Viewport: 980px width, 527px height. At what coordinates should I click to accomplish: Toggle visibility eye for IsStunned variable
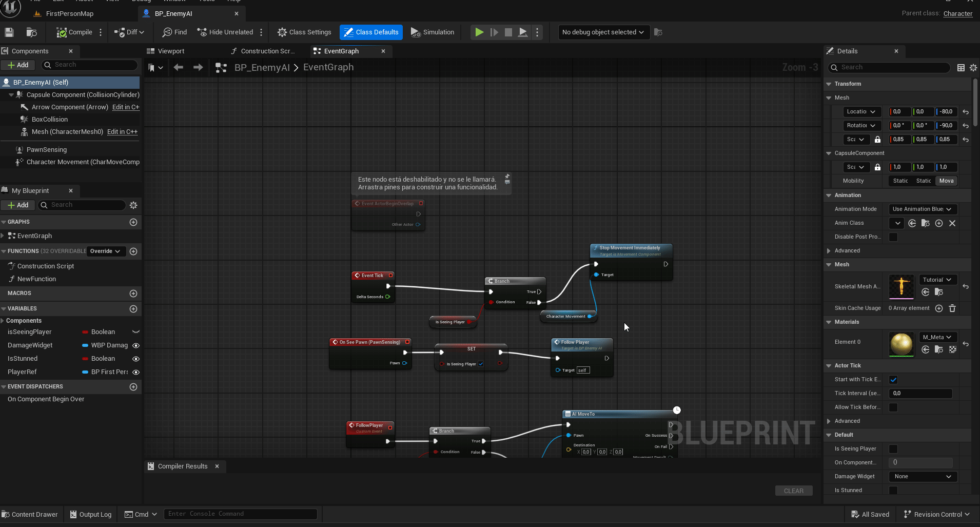pos(136,359)
